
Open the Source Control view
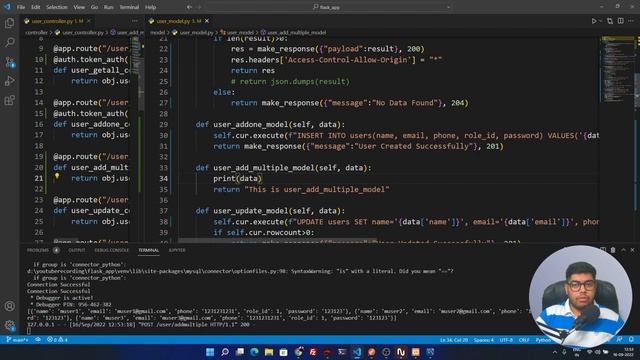point(9,62)
